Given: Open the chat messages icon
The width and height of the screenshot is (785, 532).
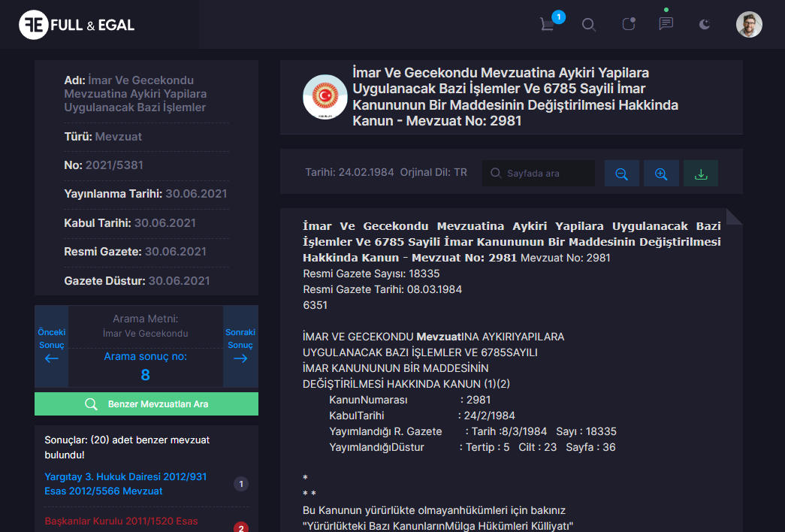Looking at the screenshot, I should (666, 24).
